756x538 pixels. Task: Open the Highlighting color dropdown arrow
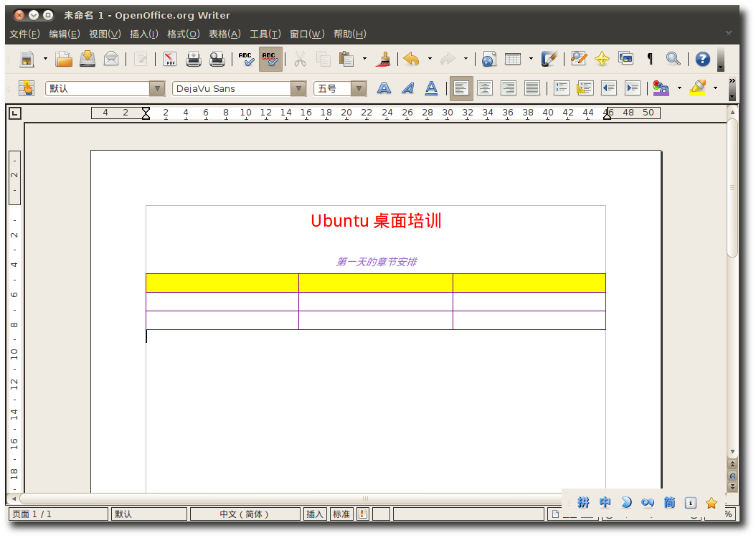[x=715, y=88]
